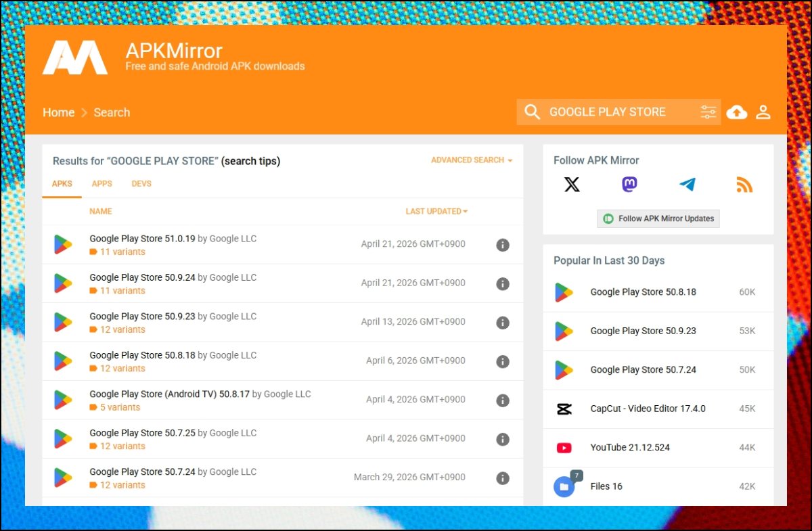Switch to the DEVS tab
This screenshot has height=531, width=812.
(x=141, y=184)
